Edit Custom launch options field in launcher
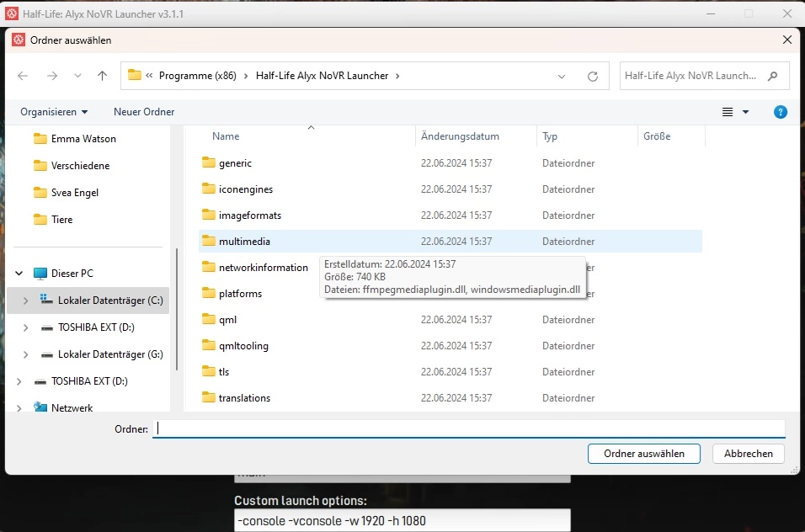Image resolution: width=805 pixels, height=532 pixels. pyautogui.click(x=402, y=521)
